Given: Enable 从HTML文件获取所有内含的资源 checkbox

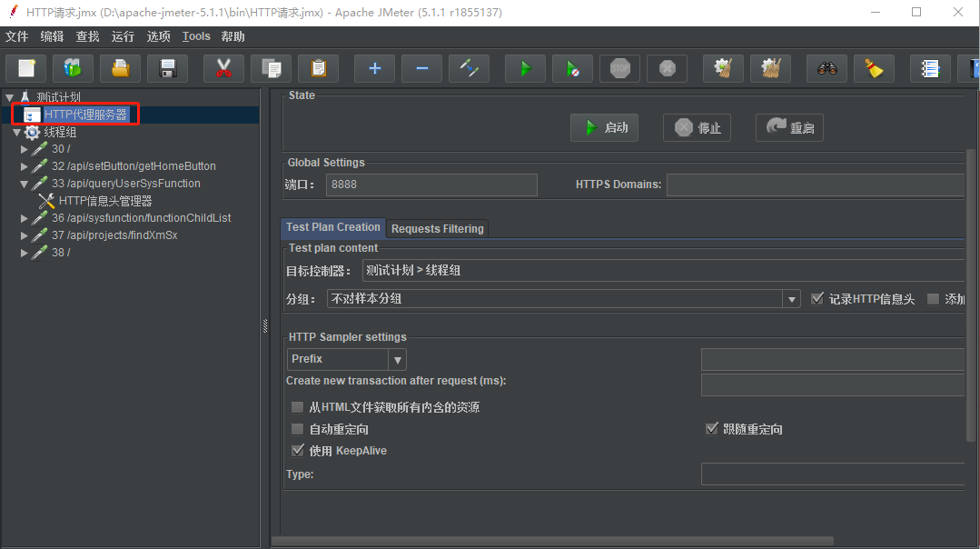Looking at the screenshot, I should click(298, 408).
